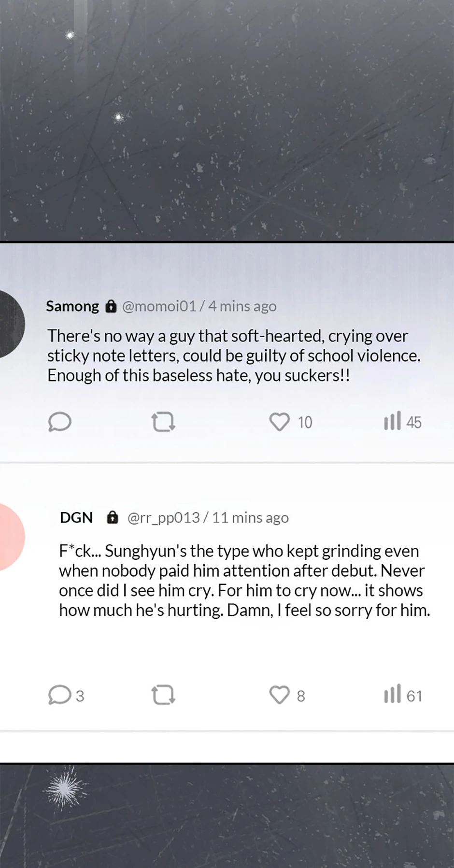Screen dimensions: 454x868
Task: Retweet DGN's post about Sunghyun
Action: (x=163, y=695)
